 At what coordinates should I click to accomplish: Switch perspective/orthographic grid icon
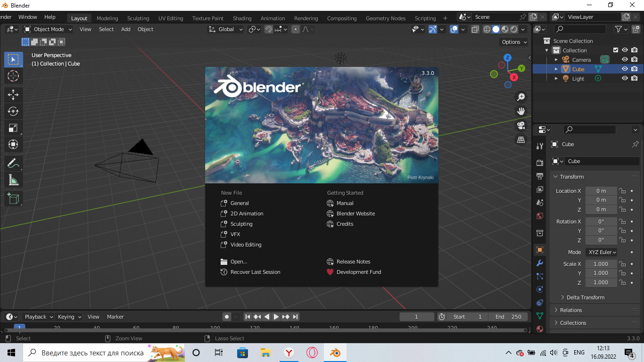click(x=521, y=140)
